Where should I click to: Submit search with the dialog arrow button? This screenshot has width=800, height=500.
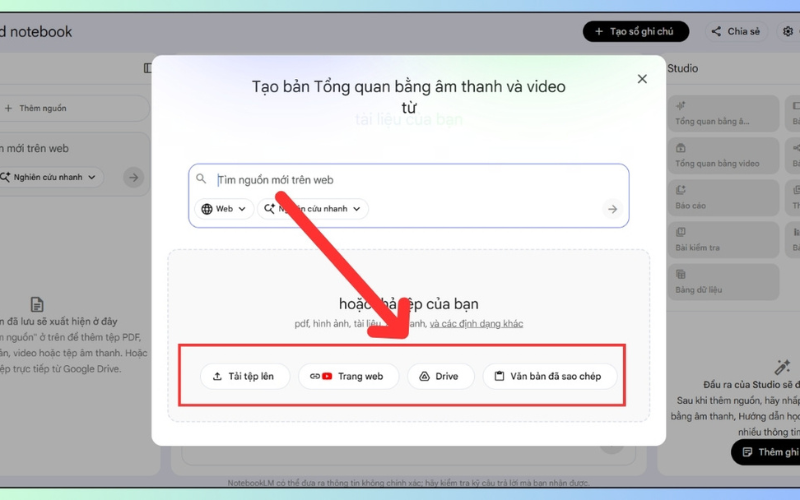click(612, 209)
